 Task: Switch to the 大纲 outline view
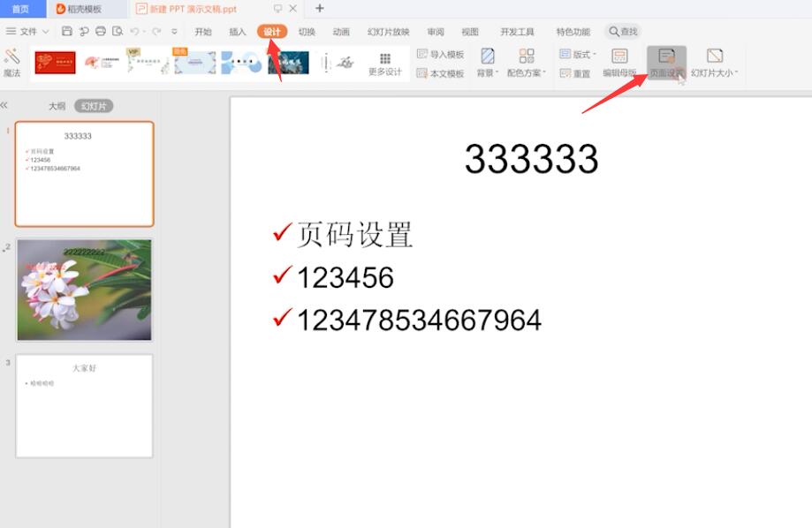point(57,106)
